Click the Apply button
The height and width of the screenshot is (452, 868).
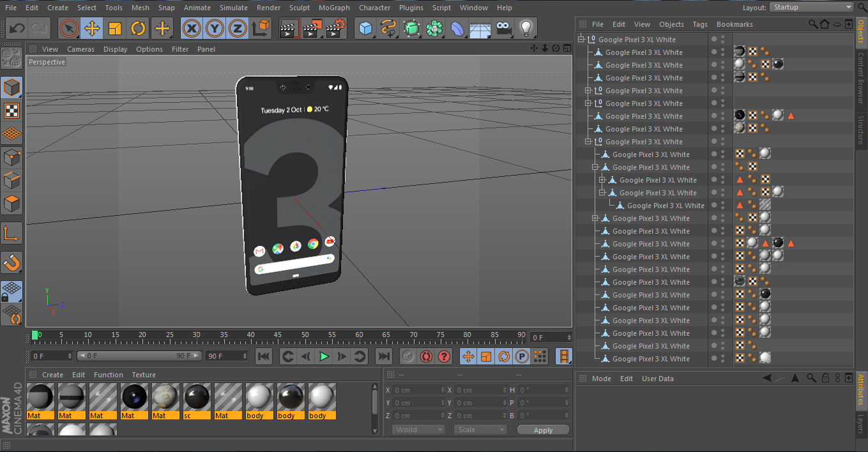click(543, 430)
